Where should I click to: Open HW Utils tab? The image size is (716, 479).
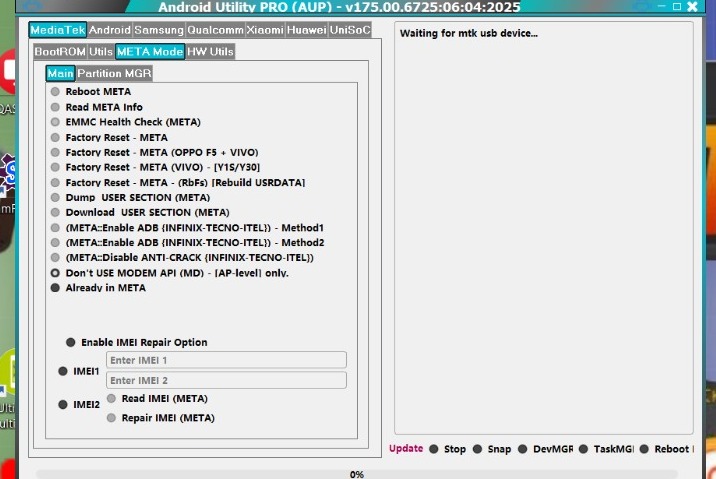(210, 51)
